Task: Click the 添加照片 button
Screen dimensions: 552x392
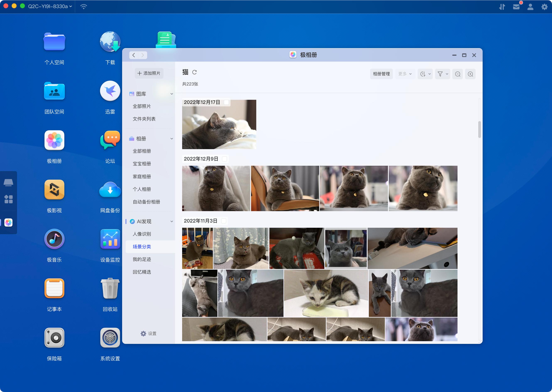Action: (149, 73)
